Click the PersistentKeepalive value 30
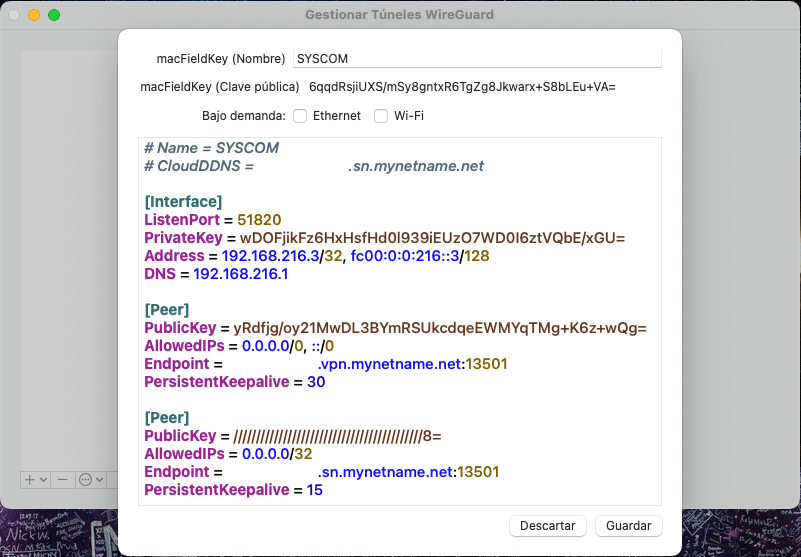 [x=316, y=382]
